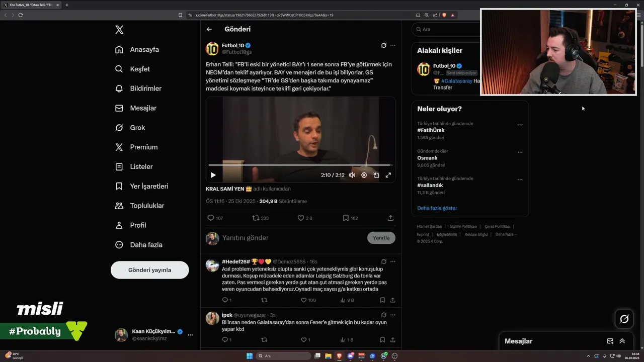The height and width of the screenshot is (362, 644).
Task: Reload the browser page
Action: [20, 15]
